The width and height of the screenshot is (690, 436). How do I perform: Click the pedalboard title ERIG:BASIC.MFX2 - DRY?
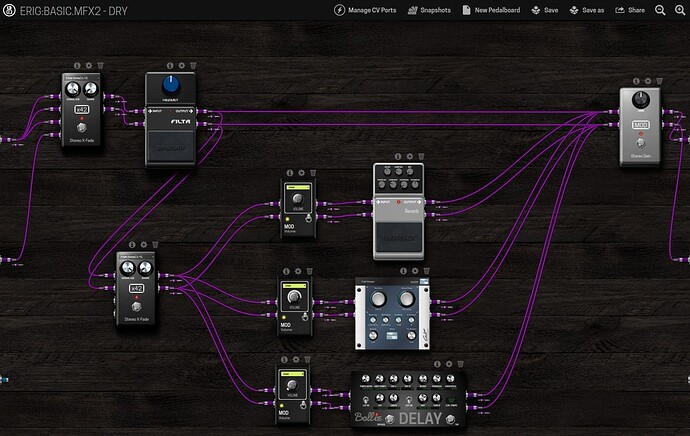(x=80, y=10)
